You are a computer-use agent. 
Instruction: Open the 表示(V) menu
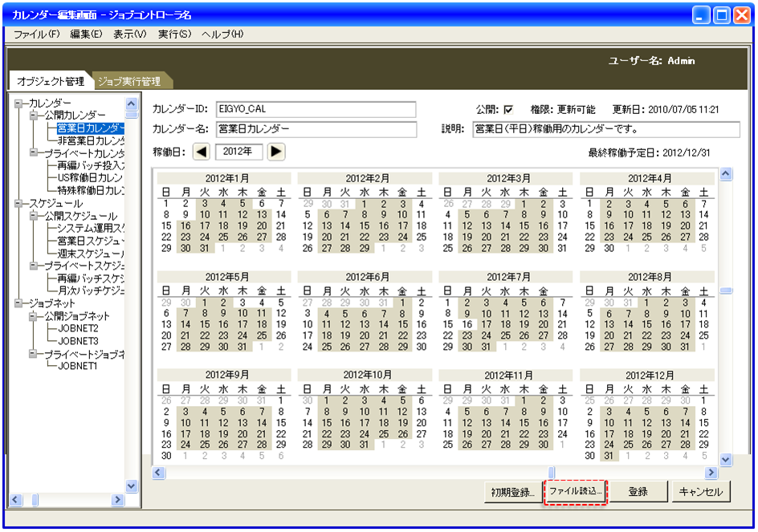[130, 35]
